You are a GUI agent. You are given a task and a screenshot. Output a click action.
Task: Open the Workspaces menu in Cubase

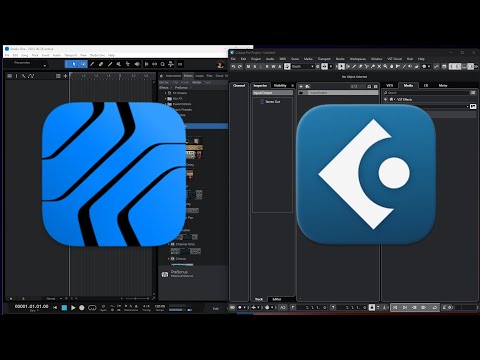pyautogui.click(x=358, y=59)
